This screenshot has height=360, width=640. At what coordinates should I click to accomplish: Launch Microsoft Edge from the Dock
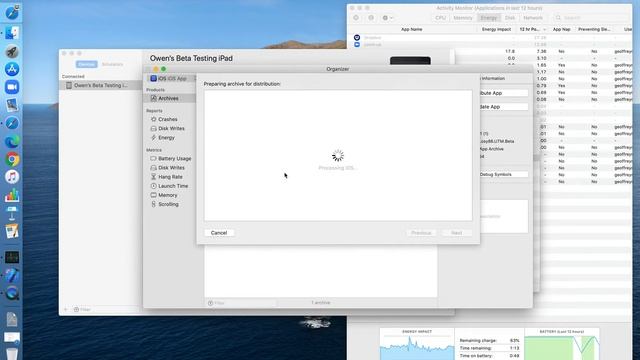coord(12,141)
